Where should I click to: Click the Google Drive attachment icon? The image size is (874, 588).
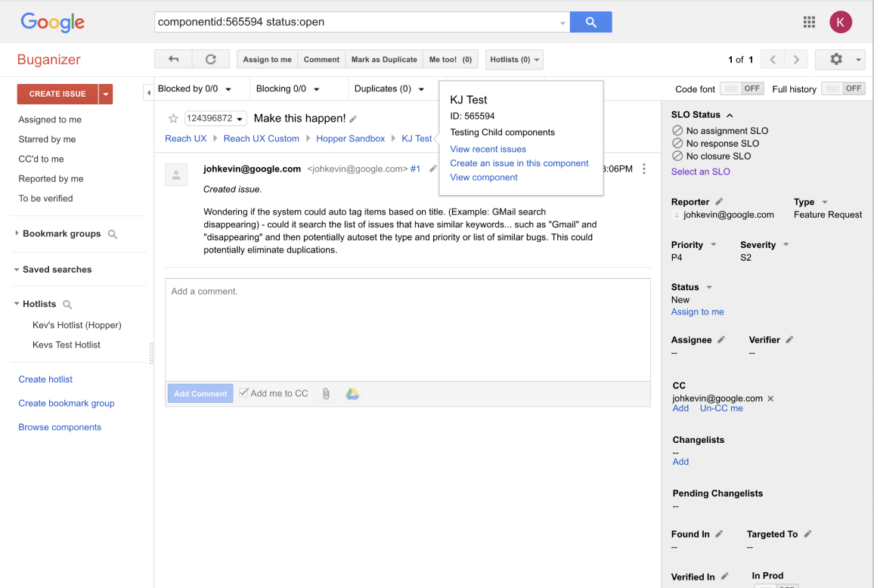[352, 394]
